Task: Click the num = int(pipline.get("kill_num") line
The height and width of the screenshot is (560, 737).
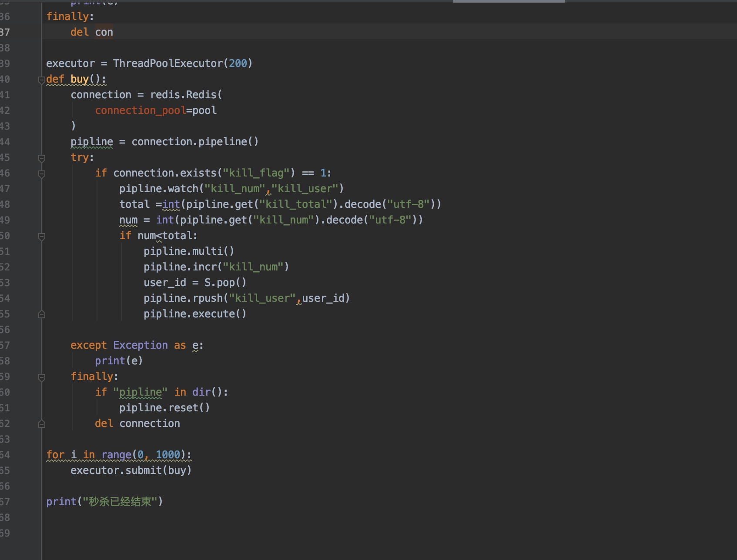Action: coord(271,220)
